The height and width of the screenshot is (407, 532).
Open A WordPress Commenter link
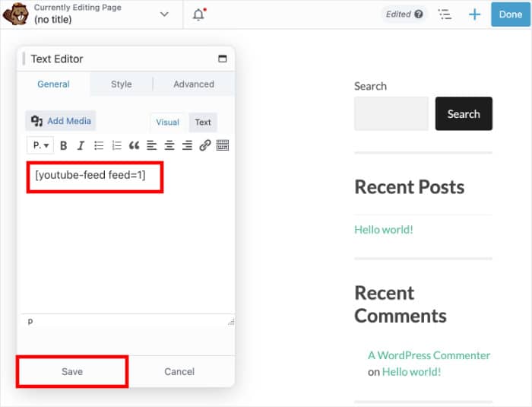tap(429, 355)
